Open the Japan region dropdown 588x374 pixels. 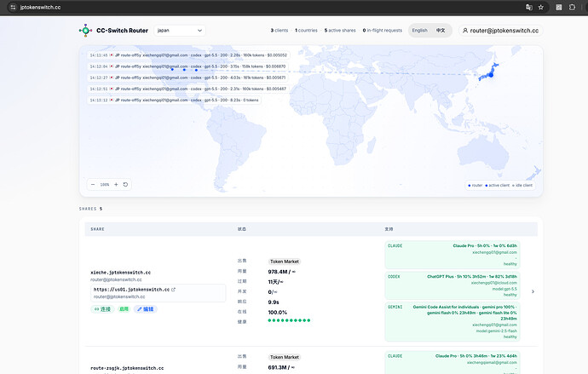click(180, 31)
